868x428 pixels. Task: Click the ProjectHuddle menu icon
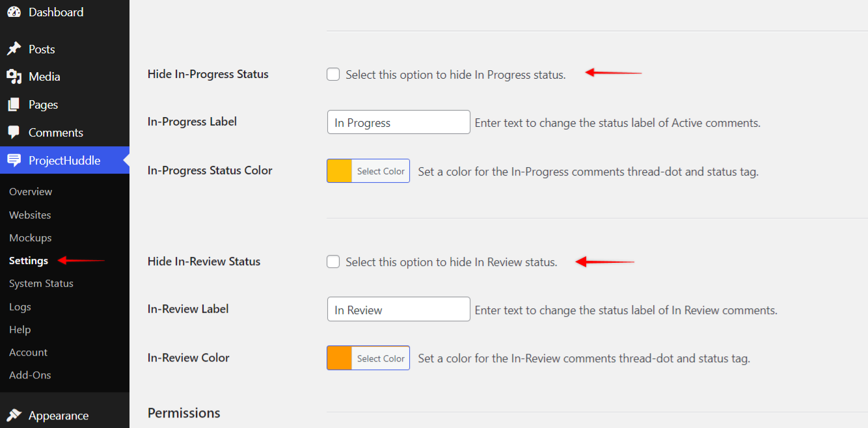coord(14,160)
